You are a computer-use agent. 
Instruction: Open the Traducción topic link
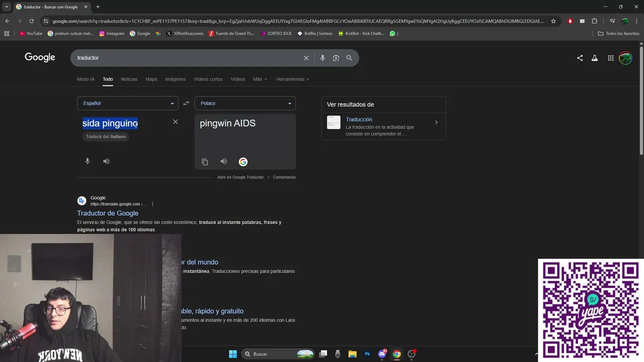(359, 119)
